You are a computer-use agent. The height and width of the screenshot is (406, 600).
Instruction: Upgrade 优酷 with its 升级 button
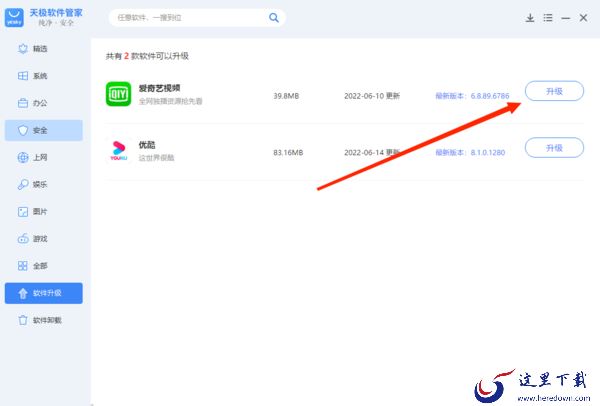[x=554, y=148]
